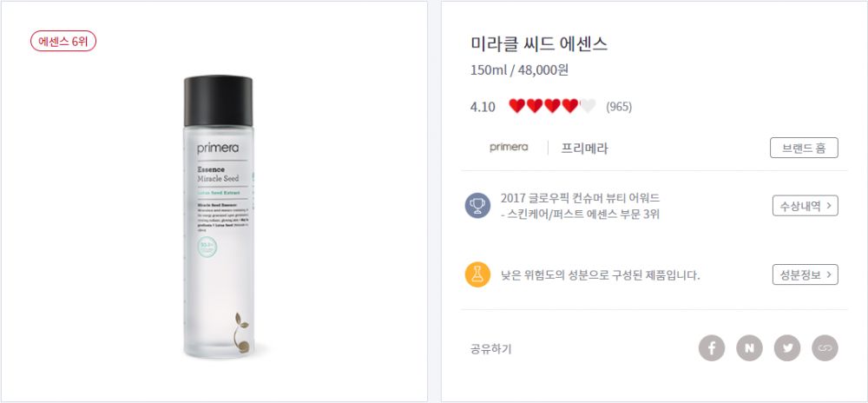This screenshot has height=403, width=868.
Task: Expand 수상내역 award details
Action: tap(805, 206)
